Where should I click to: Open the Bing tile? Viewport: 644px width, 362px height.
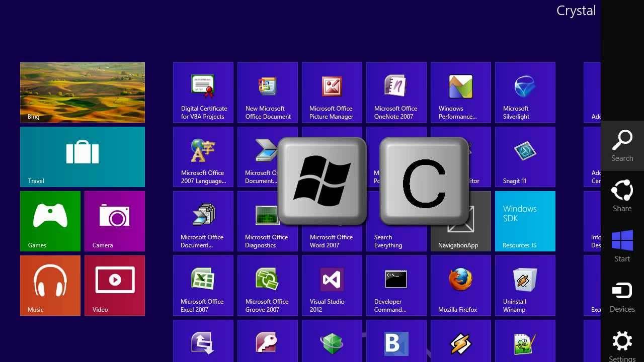(x=83, y=93)
